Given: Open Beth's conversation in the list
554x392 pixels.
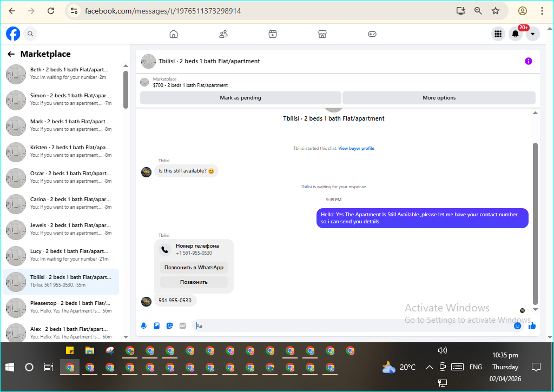Looking at the screenshot, I should [61, 74].
